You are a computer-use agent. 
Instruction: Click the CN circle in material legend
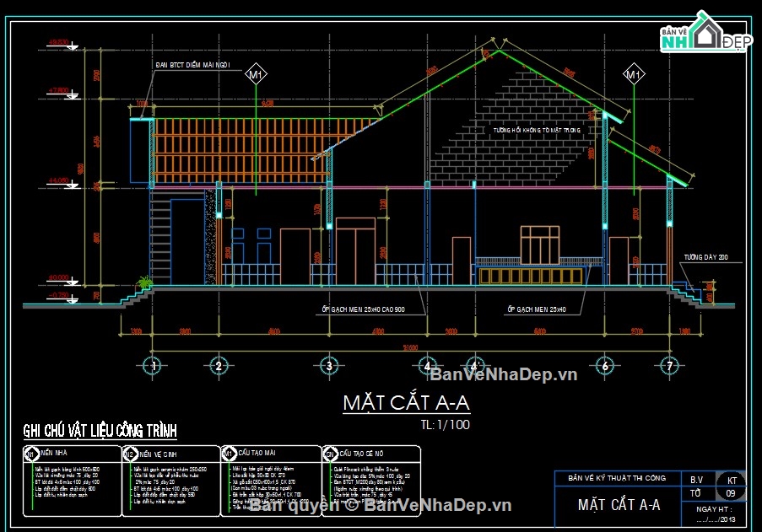point(328,453)
